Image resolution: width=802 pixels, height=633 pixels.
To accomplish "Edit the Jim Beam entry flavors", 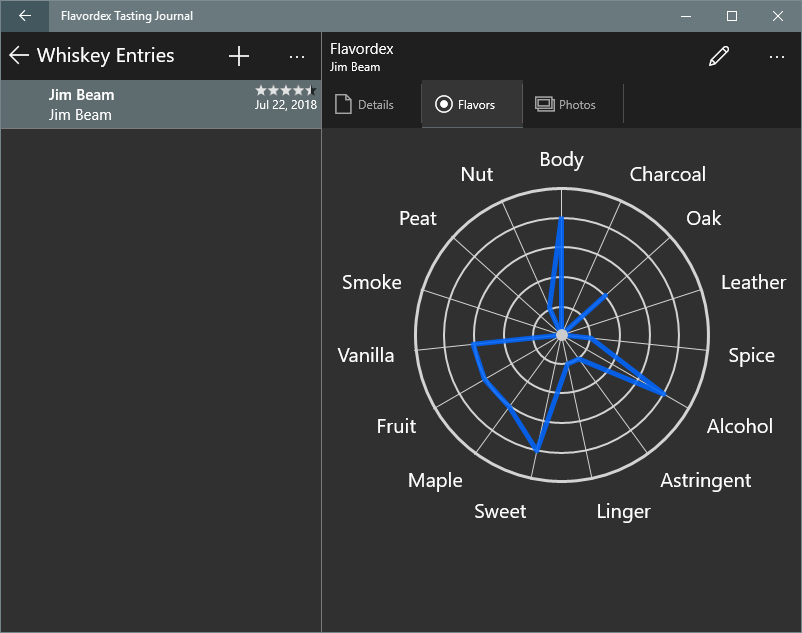I will point(719,56).
